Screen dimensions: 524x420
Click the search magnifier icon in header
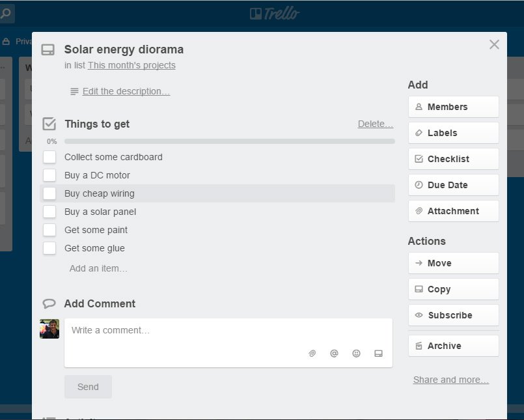point(5,13)
